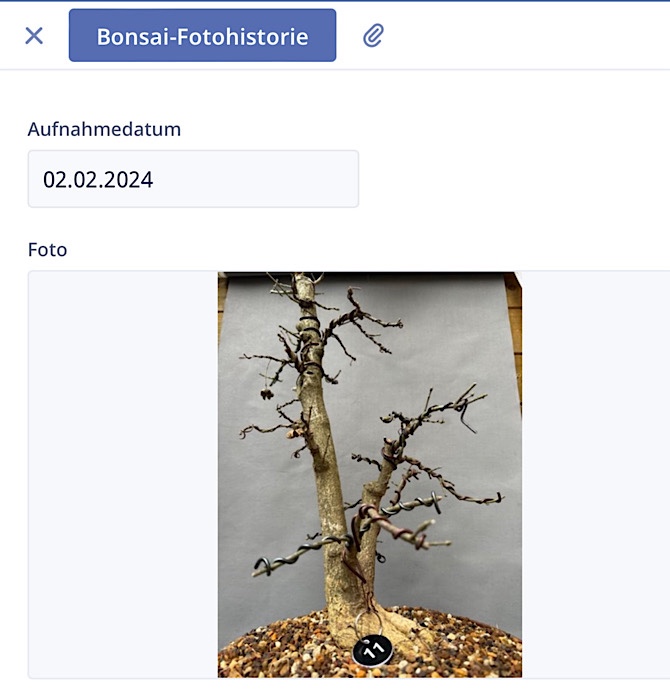Image resolution: width=670 pixels, height=700 pixels.
Task: Click empty Foto area left of the image
Action: click(123, 475)
